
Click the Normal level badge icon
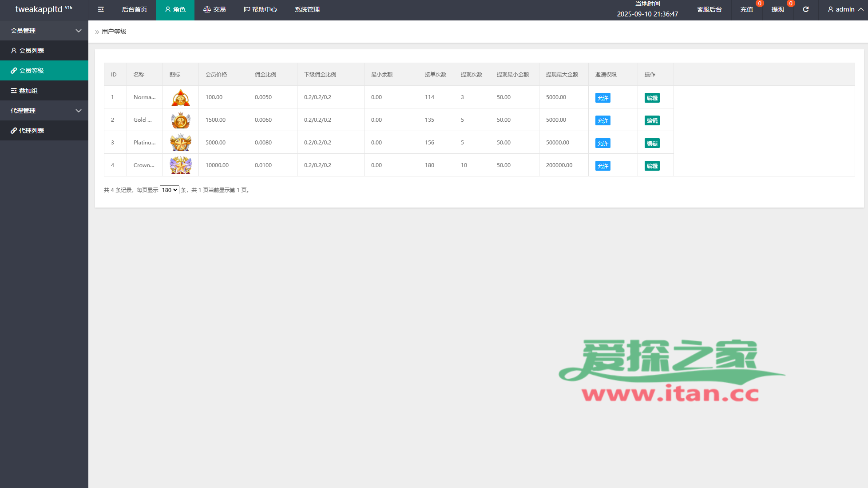[181, 97]
